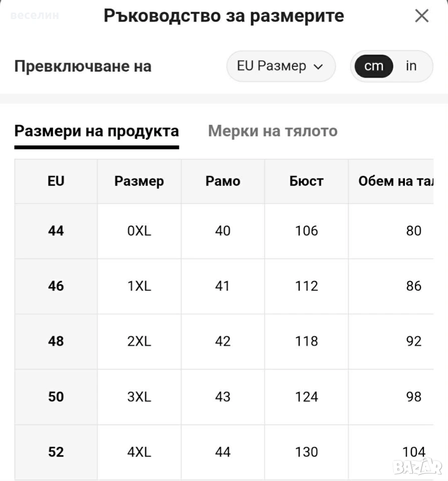Select EU size 48 row
This screenshot has height=481, width=448.
click(224, 341)
